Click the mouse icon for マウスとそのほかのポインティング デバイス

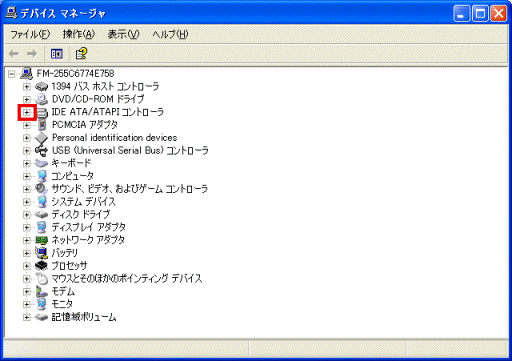42,278
